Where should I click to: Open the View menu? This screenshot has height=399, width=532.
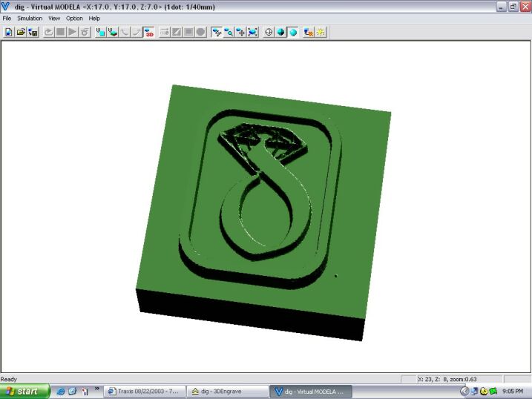coord(54,18)
